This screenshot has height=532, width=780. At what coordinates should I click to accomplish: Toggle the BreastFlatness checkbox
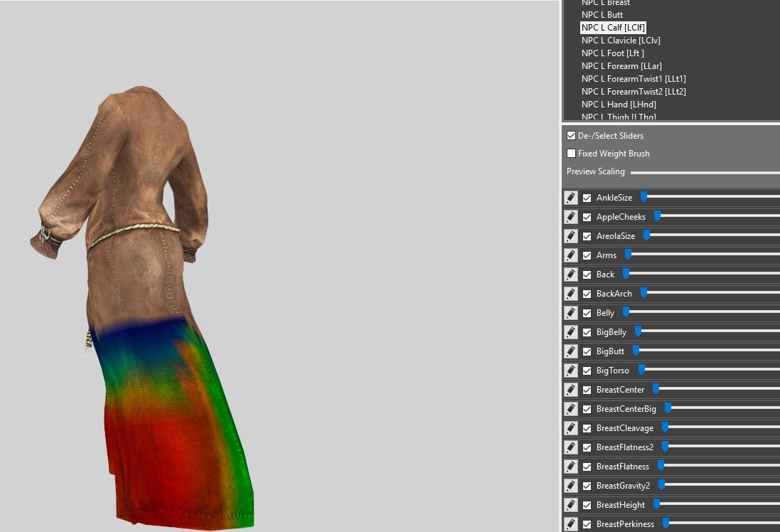click(587, 467)
